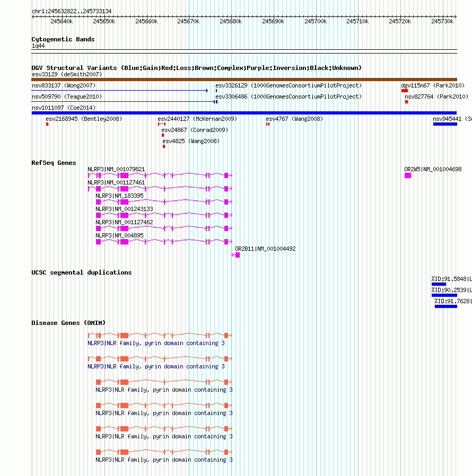
Task: Click the magenta OR2W5 gene box
Action: 408,175
